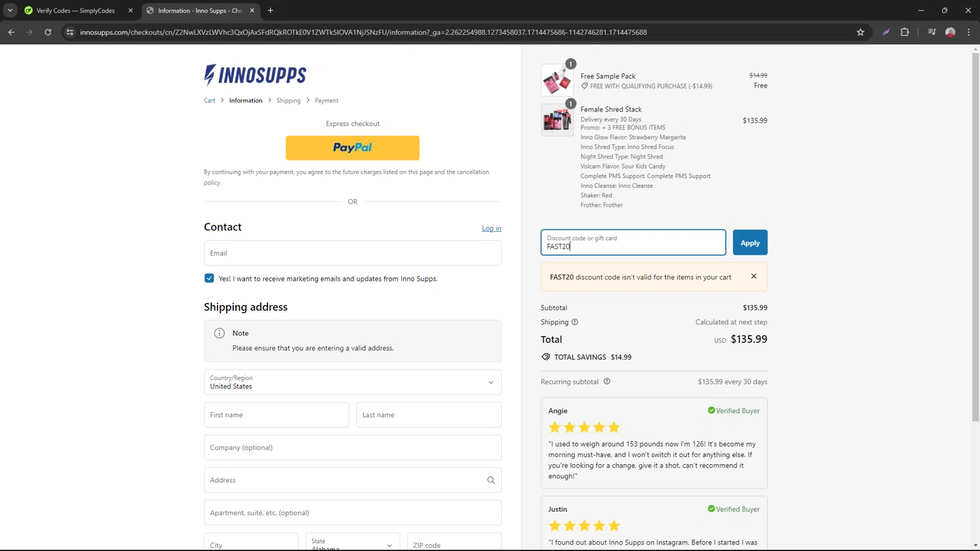Click the City field
The width and height of the screenshot is (980, 551).
[251, 543]
